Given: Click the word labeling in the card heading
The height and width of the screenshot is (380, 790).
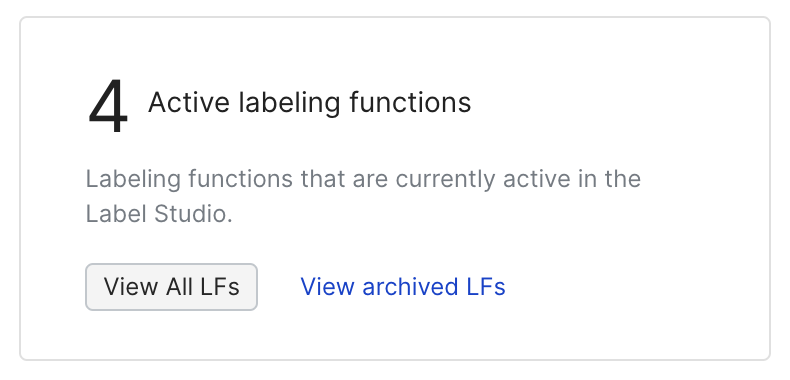Looking at the screenshot, I should point(289,104).
